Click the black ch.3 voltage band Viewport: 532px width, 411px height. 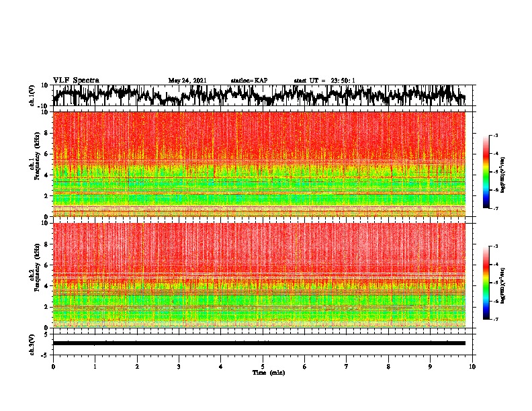pyautogui.click(x=259, y=343)
